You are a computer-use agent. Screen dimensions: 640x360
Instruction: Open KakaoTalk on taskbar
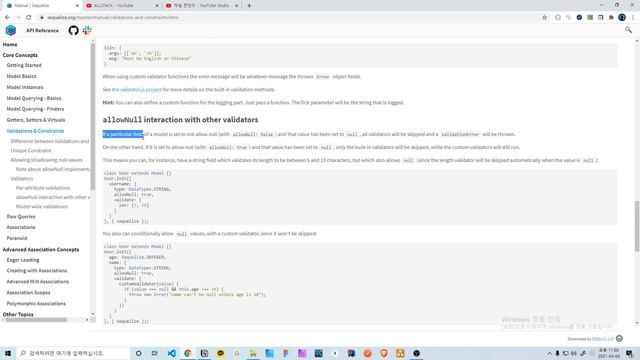220,353
